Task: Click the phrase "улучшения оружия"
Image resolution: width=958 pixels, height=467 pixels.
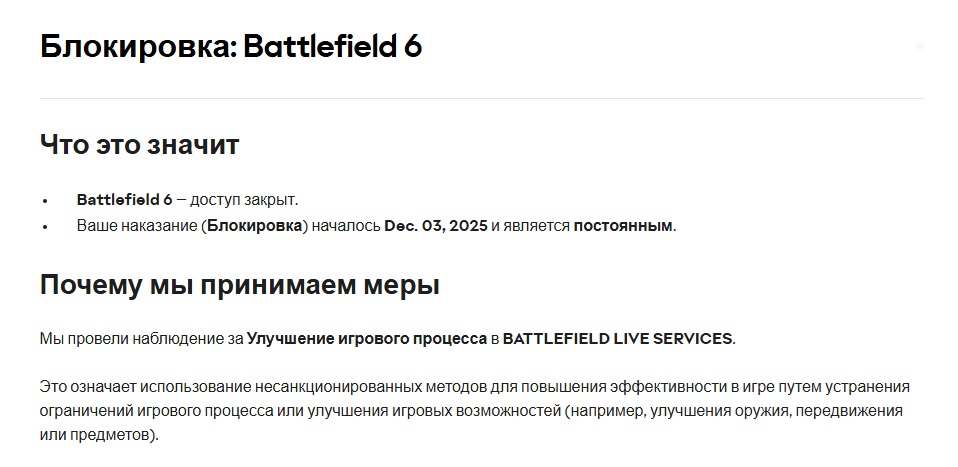Action: [x=708, y=411]
